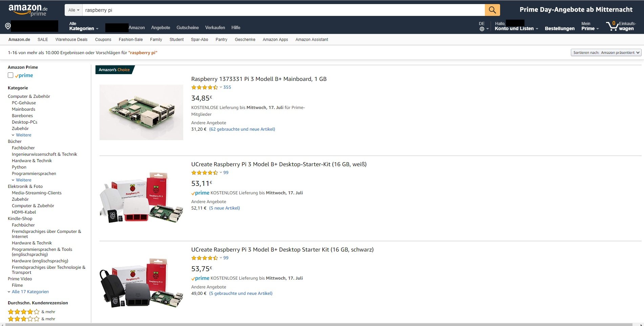Click the search input field

283,10
